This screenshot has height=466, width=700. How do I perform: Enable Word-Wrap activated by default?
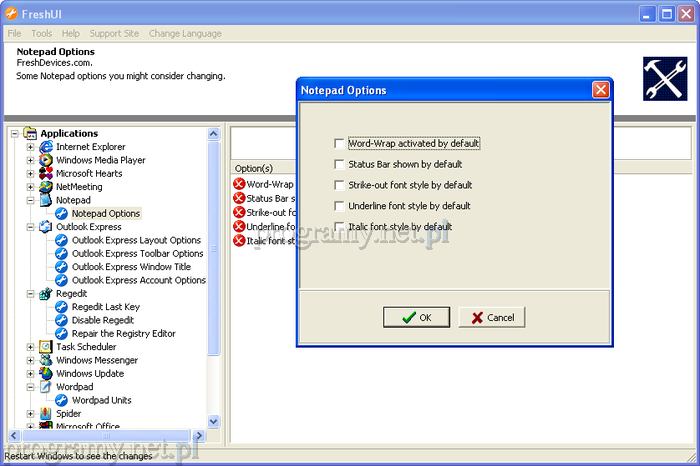click(340, 143)
